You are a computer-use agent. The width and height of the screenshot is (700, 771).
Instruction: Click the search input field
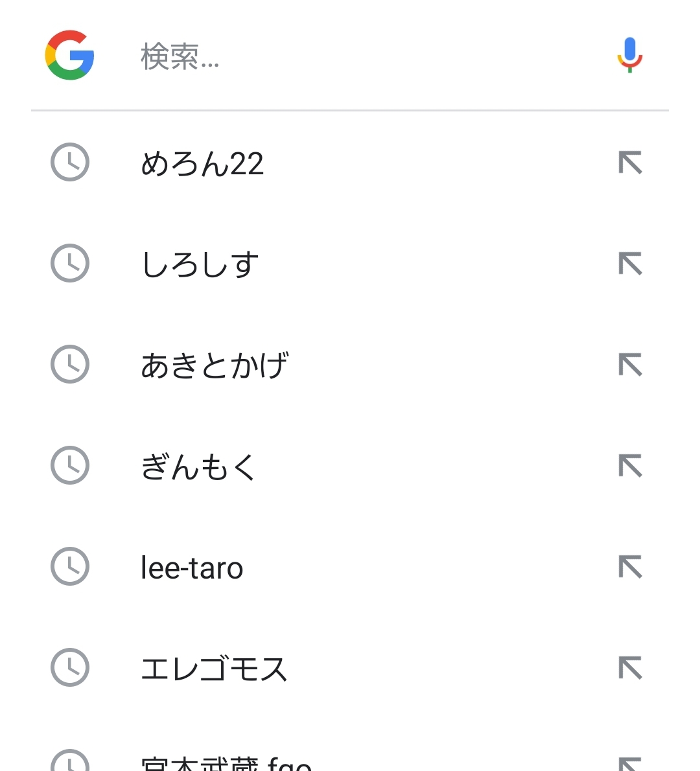pos(363,56)
